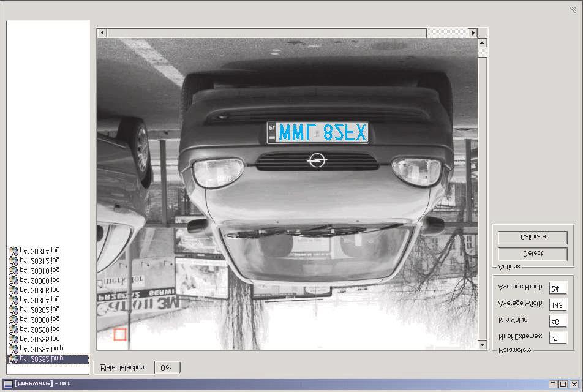
Task: Focus the Min Value field
Action: [x=558, y=322]
